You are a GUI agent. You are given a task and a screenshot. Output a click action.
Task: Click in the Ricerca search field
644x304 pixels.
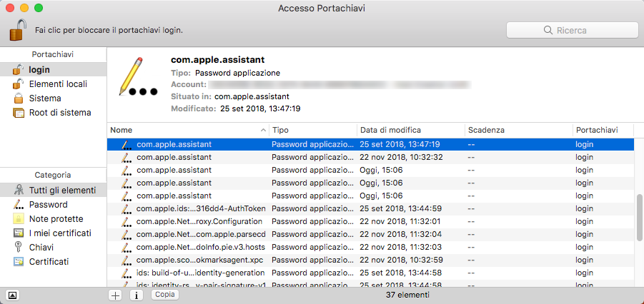pos(572,31)
